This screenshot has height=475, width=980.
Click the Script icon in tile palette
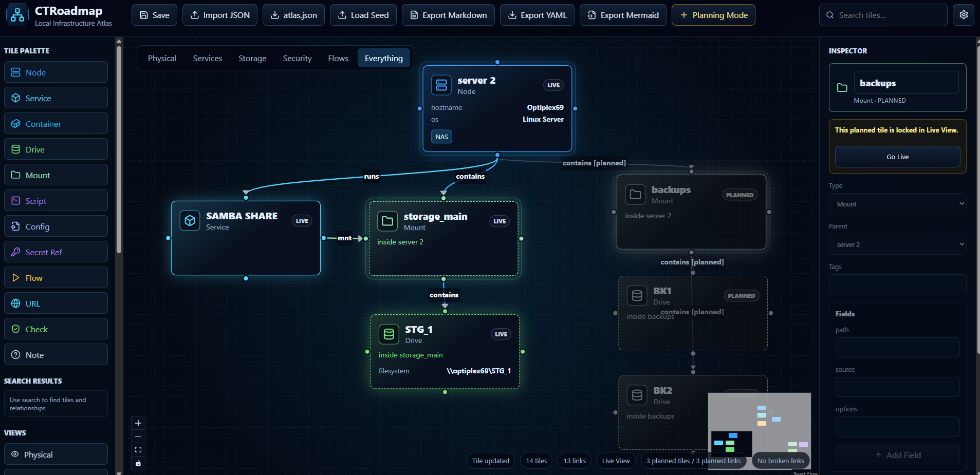pyautogui.click(x=16, y=201)
